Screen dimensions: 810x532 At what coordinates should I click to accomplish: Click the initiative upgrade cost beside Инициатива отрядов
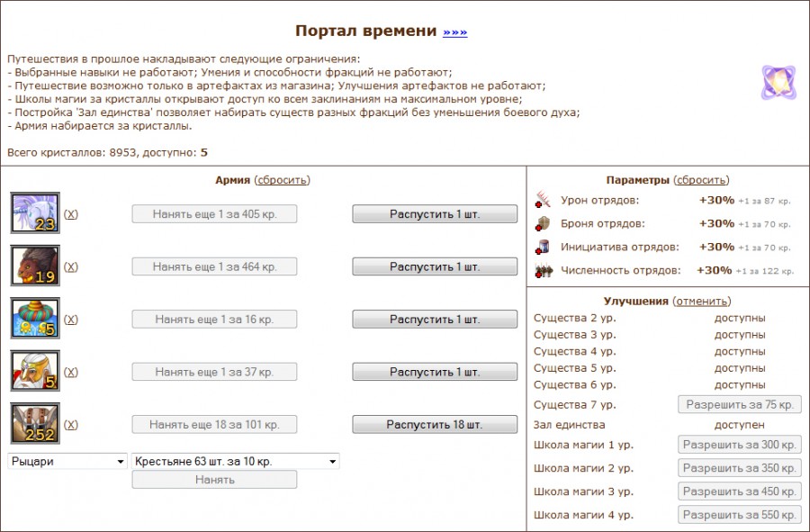pos(764,248)
